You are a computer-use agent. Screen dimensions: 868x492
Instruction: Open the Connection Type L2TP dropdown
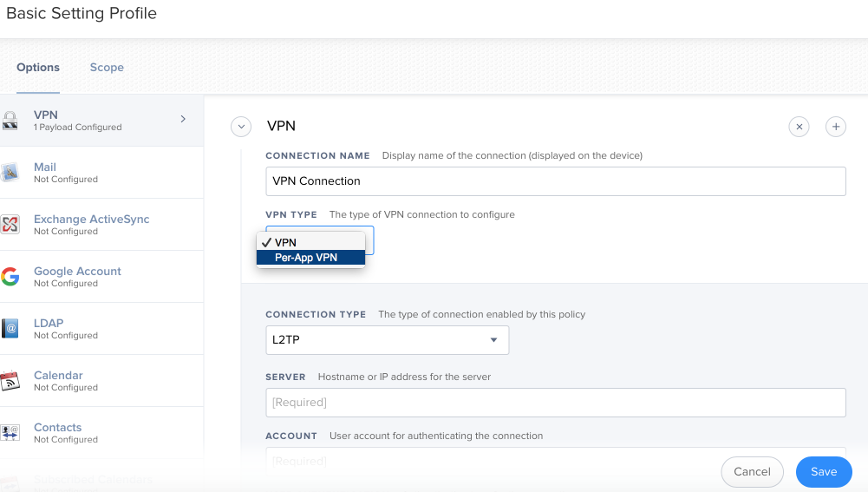pyautogui.click(x=387, y=340)
